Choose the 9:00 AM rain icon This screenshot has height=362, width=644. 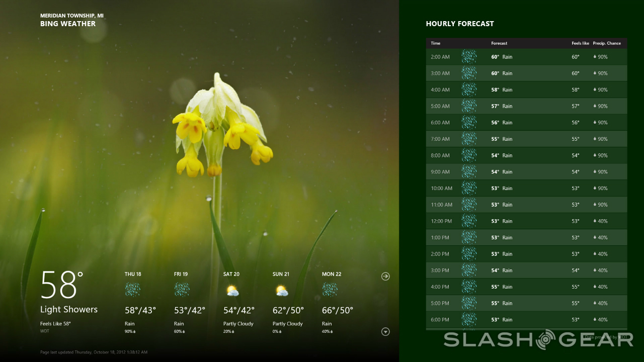point(469,172)
